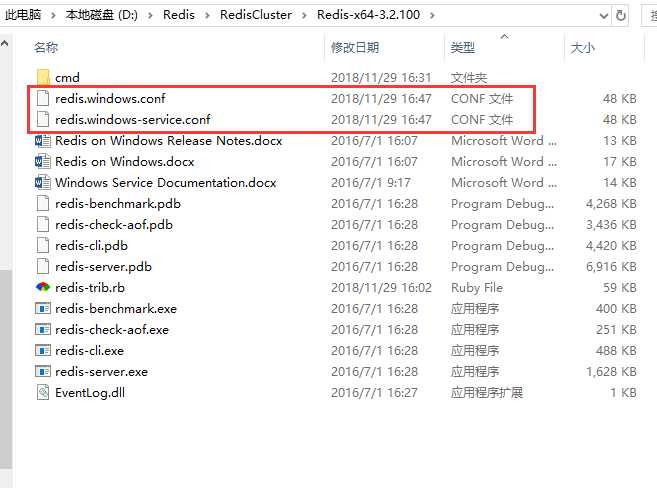This screenshot has height=488, width=657.
Task: Click the redis-benchmark.pdb file icon
Action: (x=43, y=204)
